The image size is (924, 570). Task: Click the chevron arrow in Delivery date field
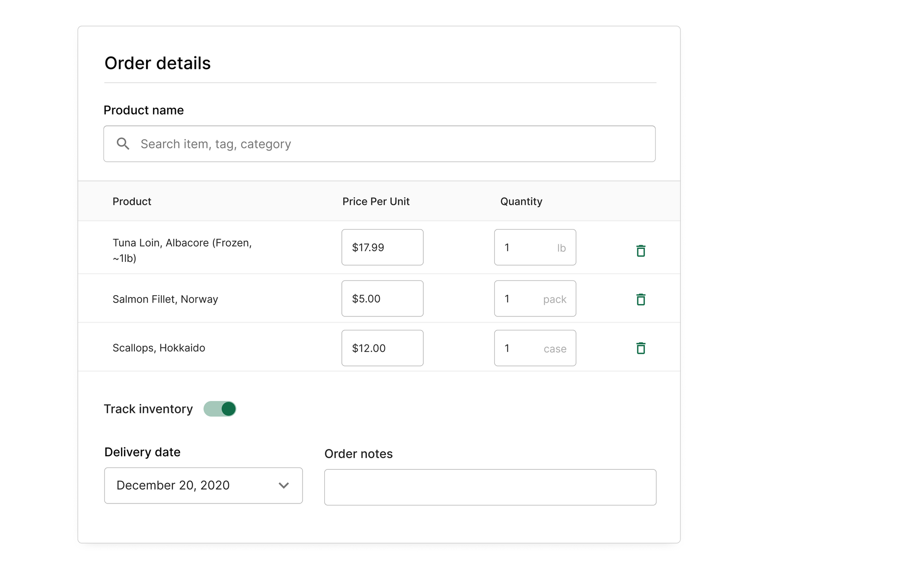coord(284,485)
